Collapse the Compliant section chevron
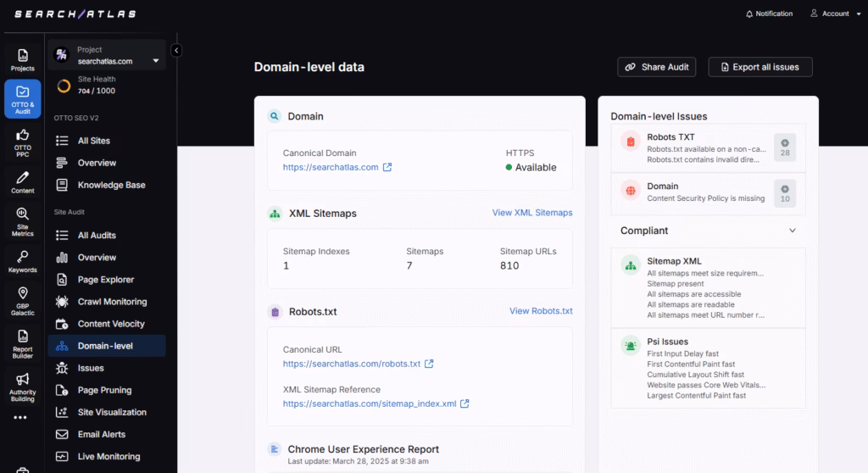Screen dimensions: 868x473 click(x=793, y=231)
